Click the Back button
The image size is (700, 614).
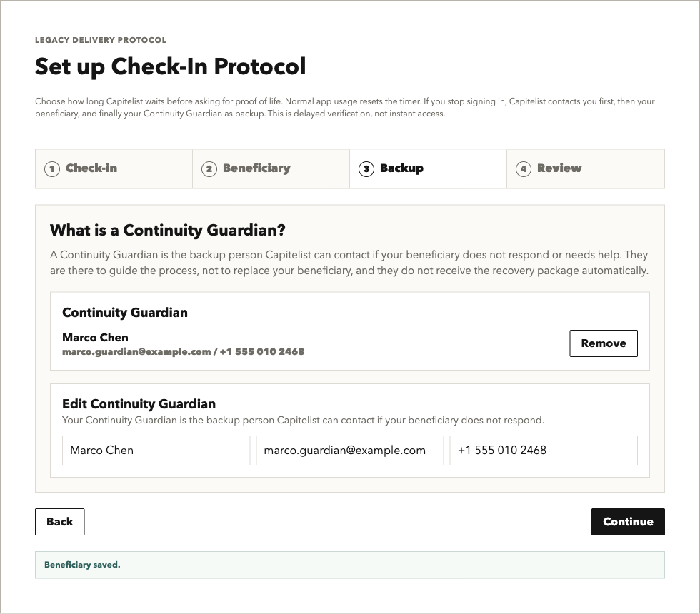pyautogui.click(x=60, y=522)
